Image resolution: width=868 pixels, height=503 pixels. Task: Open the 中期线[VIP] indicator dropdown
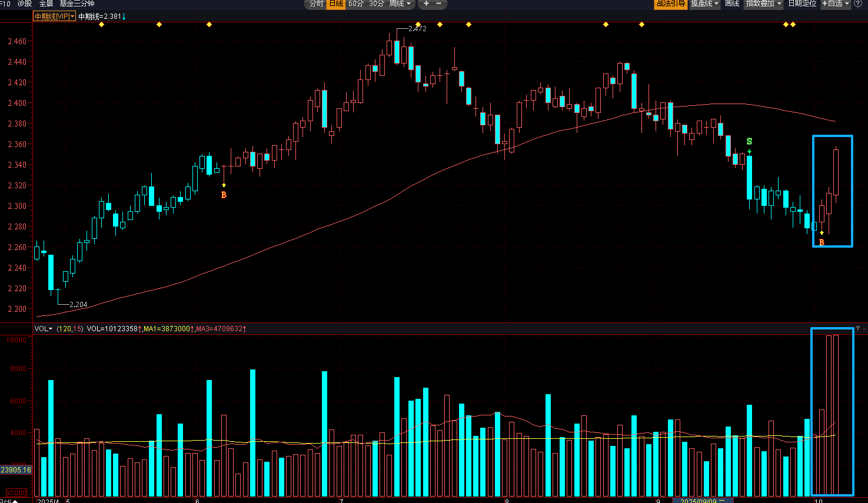[54, 16]
